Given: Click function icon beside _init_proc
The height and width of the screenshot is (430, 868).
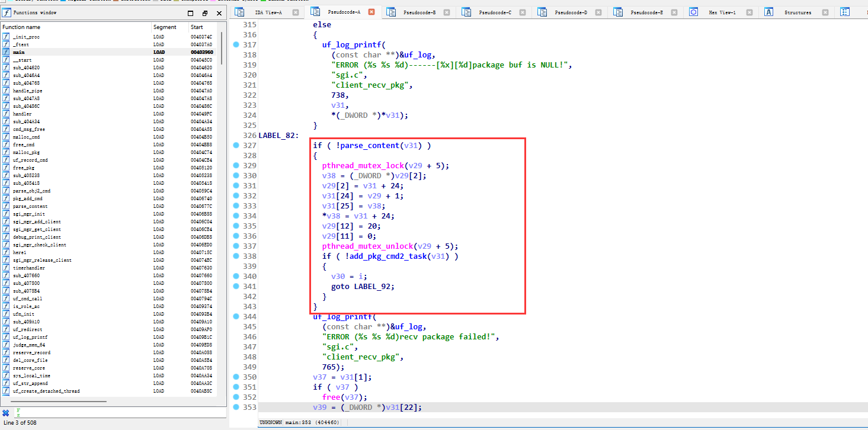Looking at the screenshot, I should (7, 37).
